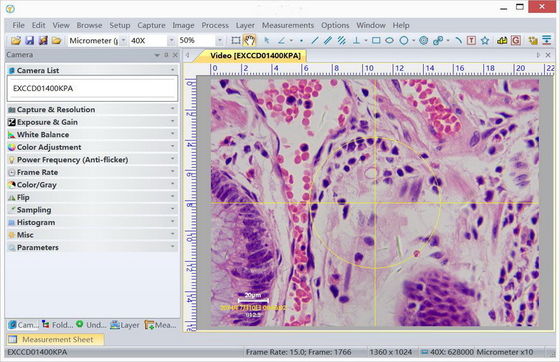This screenshot has height=362, width=560.
Task: Click the Save icon in toolbar
Action: coord(29,40)
